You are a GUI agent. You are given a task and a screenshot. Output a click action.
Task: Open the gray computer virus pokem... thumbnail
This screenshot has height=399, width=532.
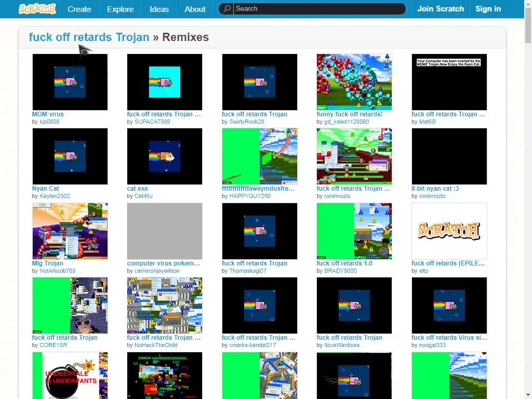click(165, 231)
